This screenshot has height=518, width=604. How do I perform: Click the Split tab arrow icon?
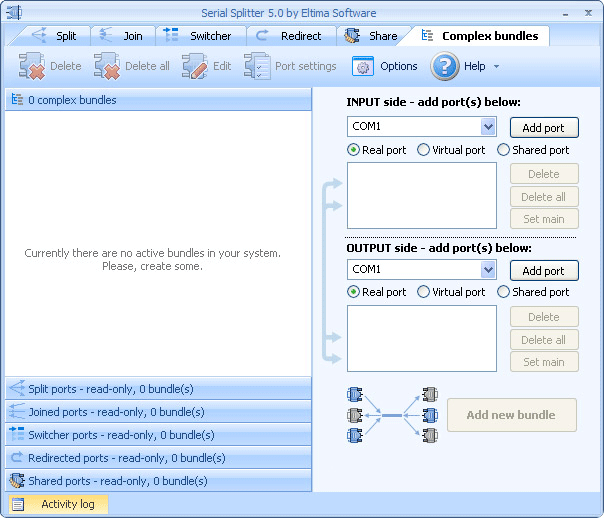39,35
